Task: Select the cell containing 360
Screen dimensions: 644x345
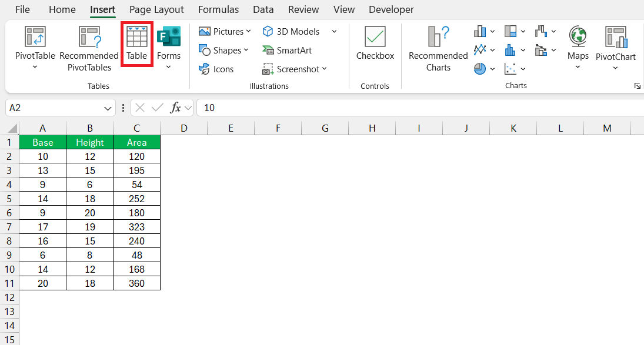Action: coord(137,283)
